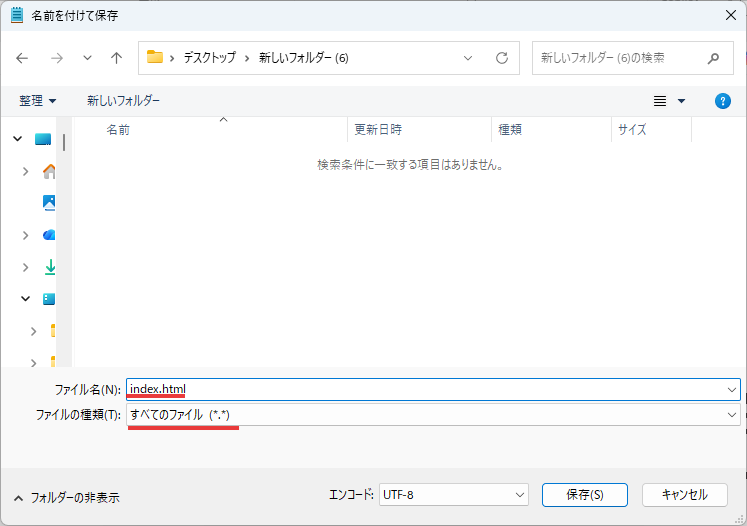Click the 保存(S) button
This screenshot has height=526, width=747.
(x=584, y=495)
